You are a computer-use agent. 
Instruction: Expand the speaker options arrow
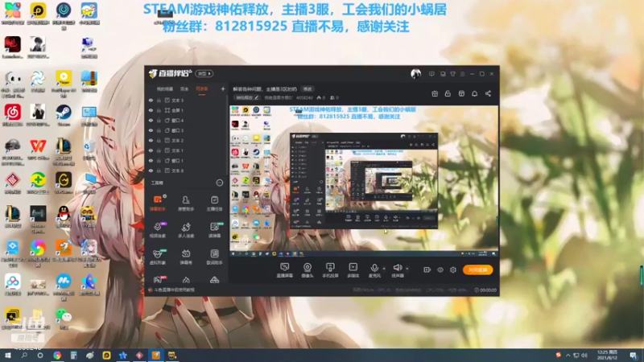[x=407, y=269]
